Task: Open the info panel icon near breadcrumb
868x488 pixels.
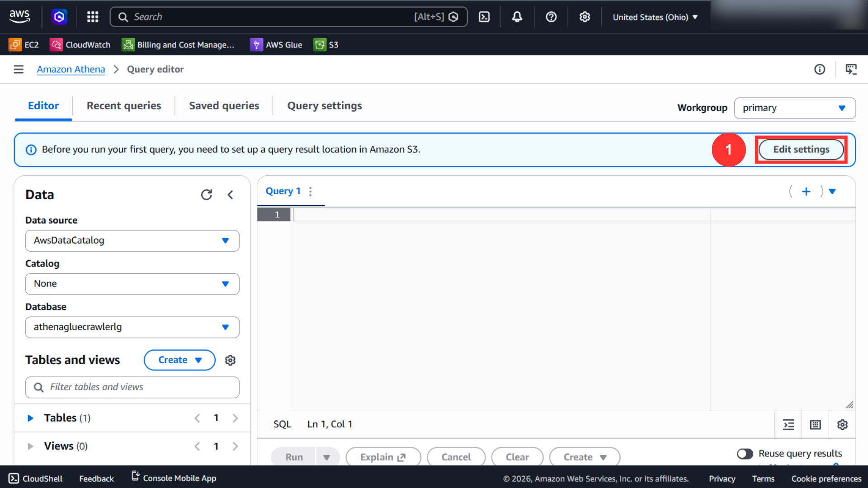Action: tap(820, 69)
